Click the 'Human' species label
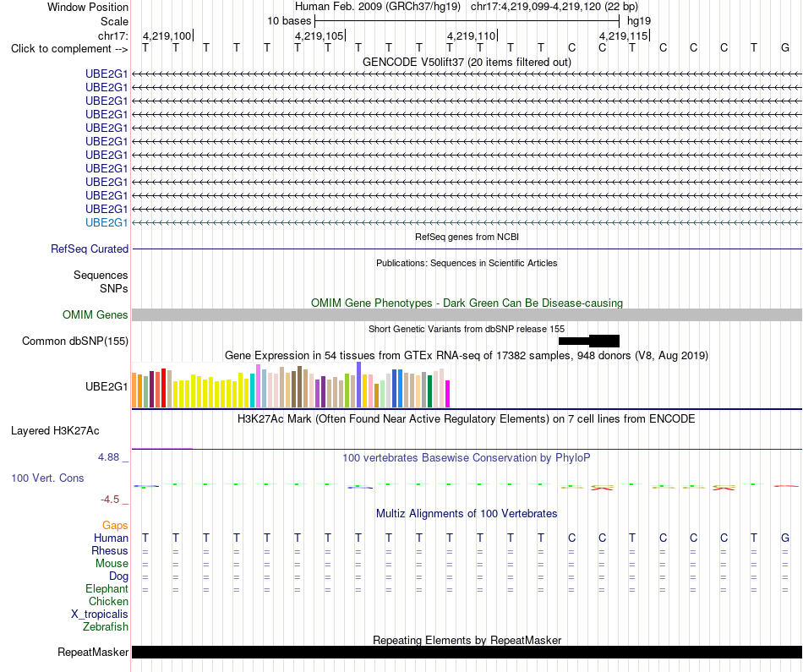This screenshot has height=672, width=803. [111, 538]
